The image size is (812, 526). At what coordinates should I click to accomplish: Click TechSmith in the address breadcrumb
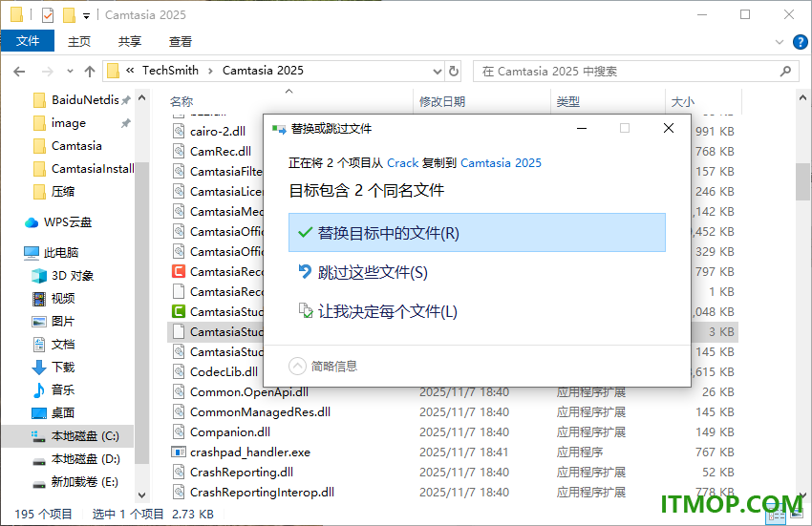point(170,71)
